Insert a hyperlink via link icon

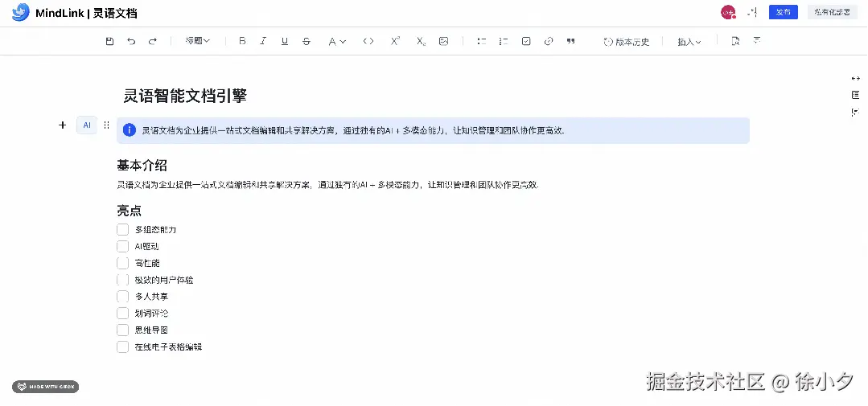(x=549, y=41)
